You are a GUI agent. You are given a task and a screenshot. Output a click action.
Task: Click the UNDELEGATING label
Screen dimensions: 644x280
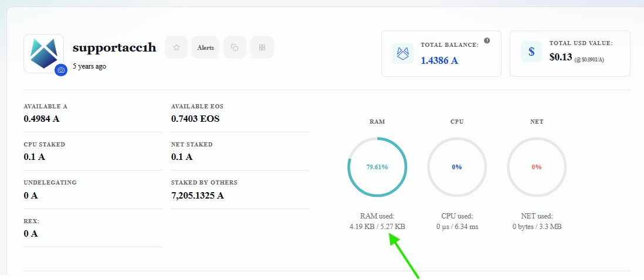(50, 182)
